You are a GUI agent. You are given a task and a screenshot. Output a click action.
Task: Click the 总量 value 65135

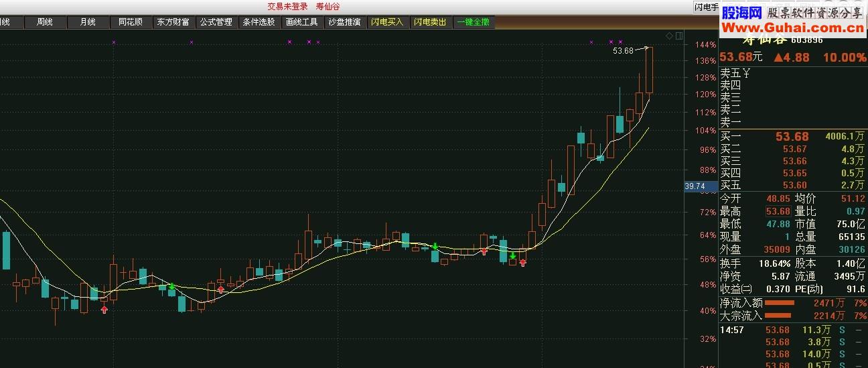click(851, 237)
